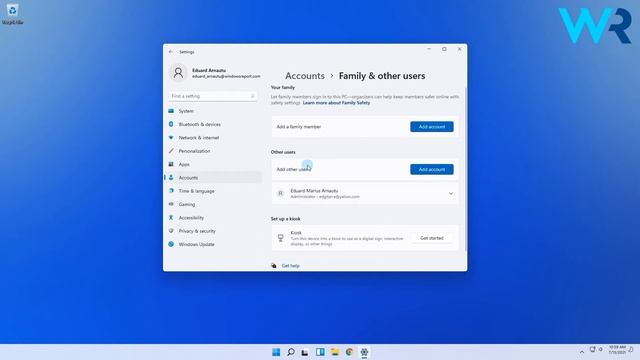Open the Recycle Bin desktop icon
The width and height of the screenshot is (640, 360).
[x=13, y=14]
